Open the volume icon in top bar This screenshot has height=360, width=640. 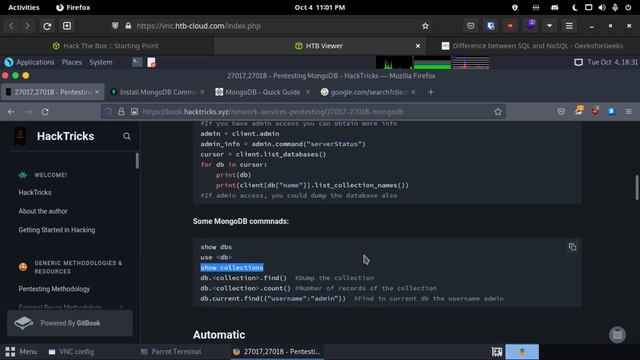[x=602, y=7]
